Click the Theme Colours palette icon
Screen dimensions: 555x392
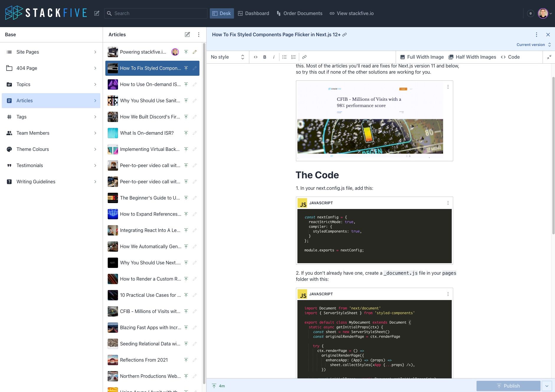(9, 149)
